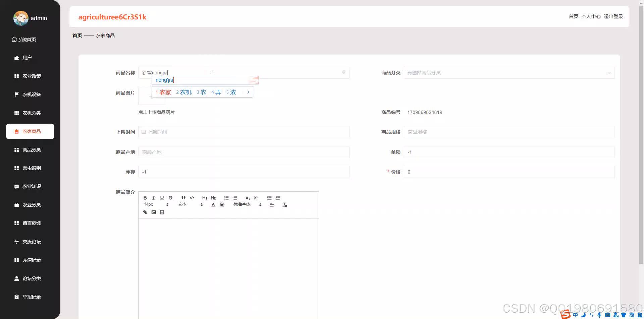Insert a bulleted list
Screen dimensions: 644x319
tap(235, 198)
